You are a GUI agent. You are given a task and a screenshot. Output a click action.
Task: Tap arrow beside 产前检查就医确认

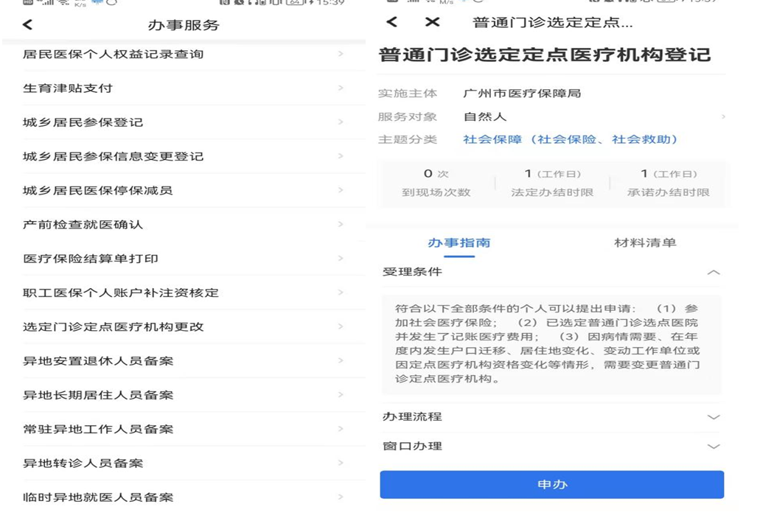click(x=341, y=224)
